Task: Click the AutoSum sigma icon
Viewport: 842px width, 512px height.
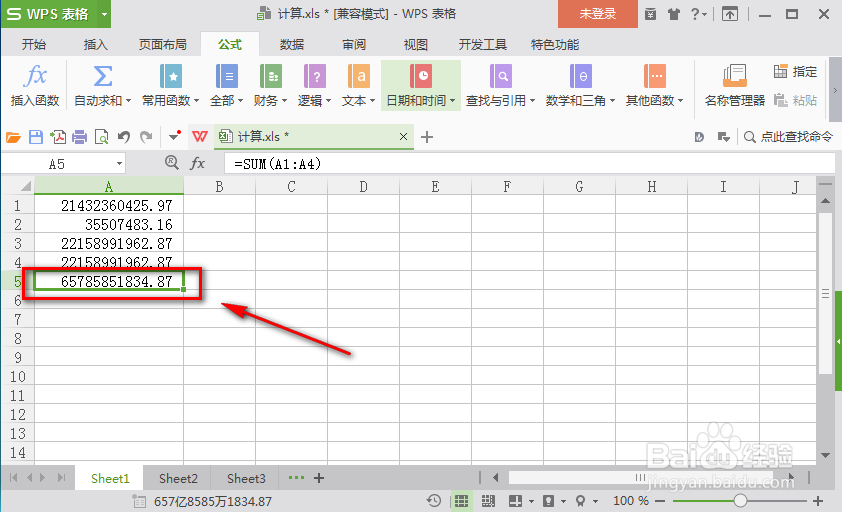Action: tap(103, 76)
